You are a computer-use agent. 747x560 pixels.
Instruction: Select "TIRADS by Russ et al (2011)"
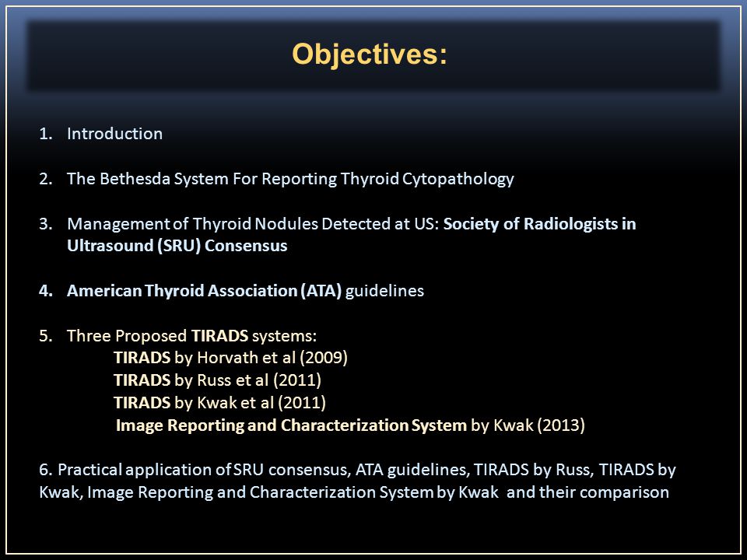coord(217,380)
